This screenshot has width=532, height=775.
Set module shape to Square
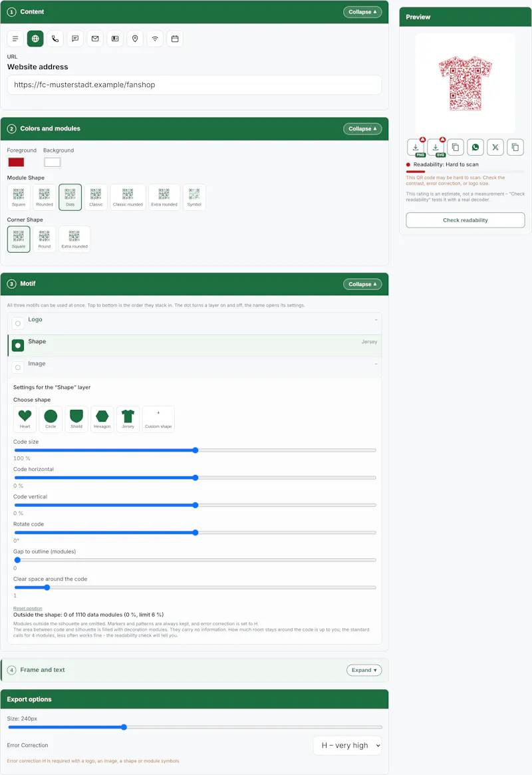tap(19, 197)
